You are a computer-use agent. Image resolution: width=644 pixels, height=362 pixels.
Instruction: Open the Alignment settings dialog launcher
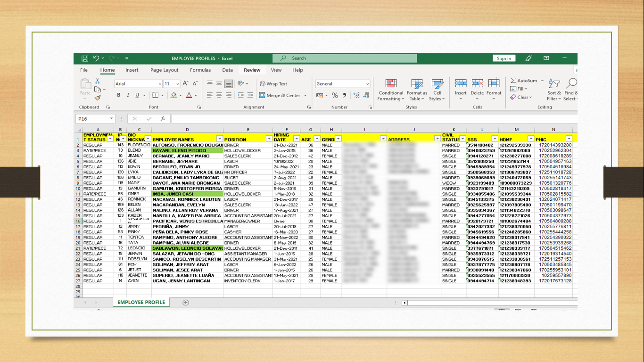point(309,107)
